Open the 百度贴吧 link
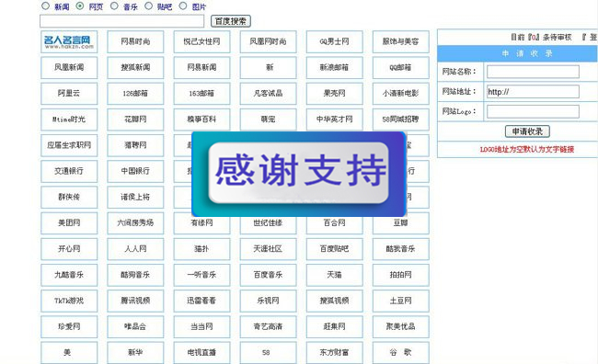This screenshot has height=364, width=598. (x=335, y=249)
